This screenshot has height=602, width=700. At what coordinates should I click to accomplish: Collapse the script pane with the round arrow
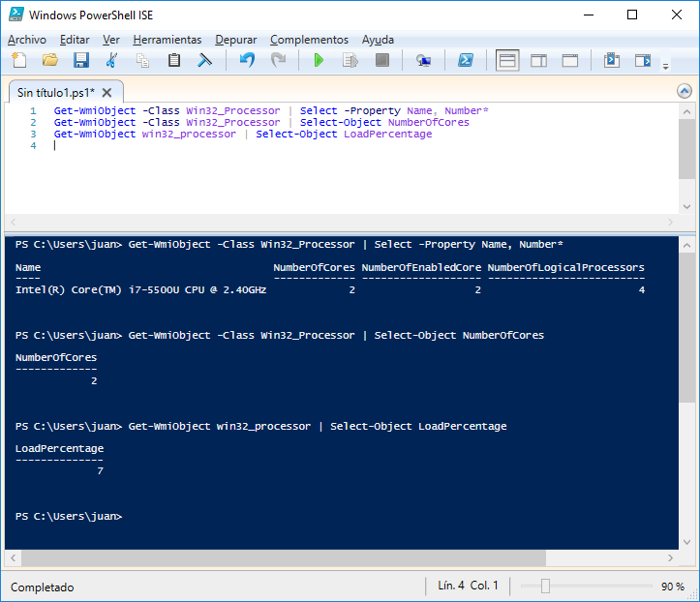pos(685,91)
